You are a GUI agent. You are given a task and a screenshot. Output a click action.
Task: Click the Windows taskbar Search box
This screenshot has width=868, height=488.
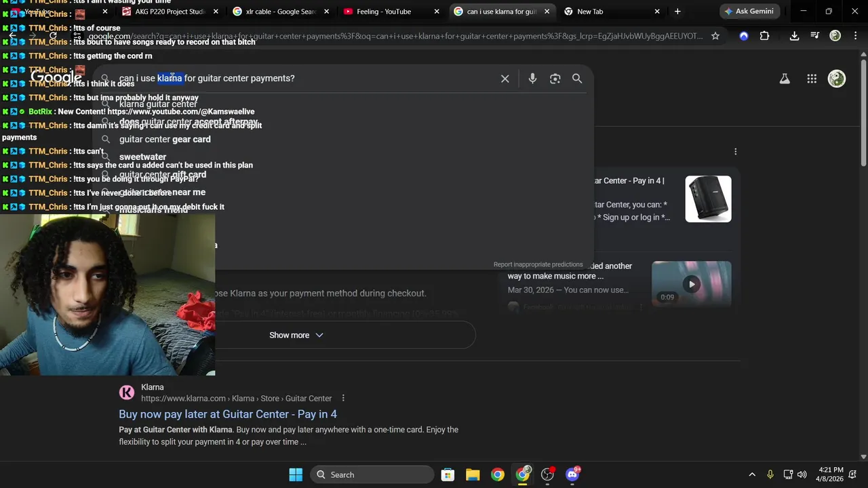tap(372, 474)
